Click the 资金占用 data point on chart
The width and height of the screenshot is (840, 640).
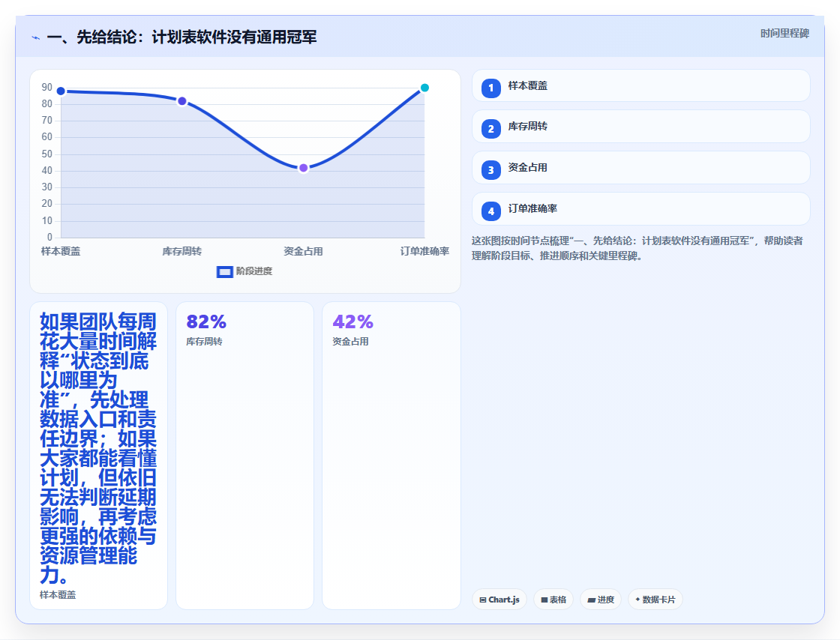click(303, 168)
